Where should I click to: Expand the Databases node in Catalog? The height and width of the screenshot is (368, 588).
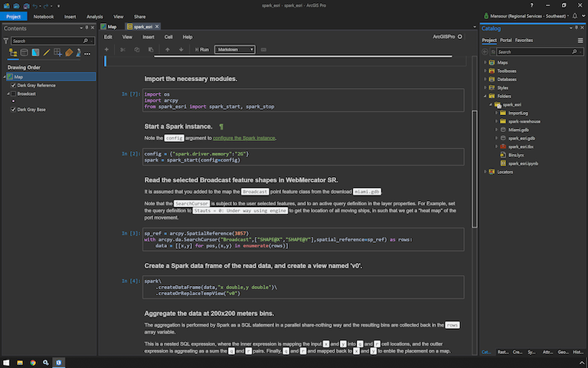click(485, 79)
